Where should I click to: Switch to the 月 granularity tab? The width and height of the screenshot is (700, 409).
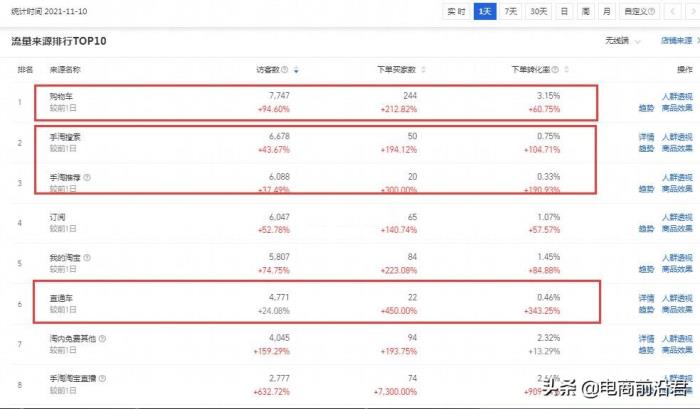(x=605, y=11)
